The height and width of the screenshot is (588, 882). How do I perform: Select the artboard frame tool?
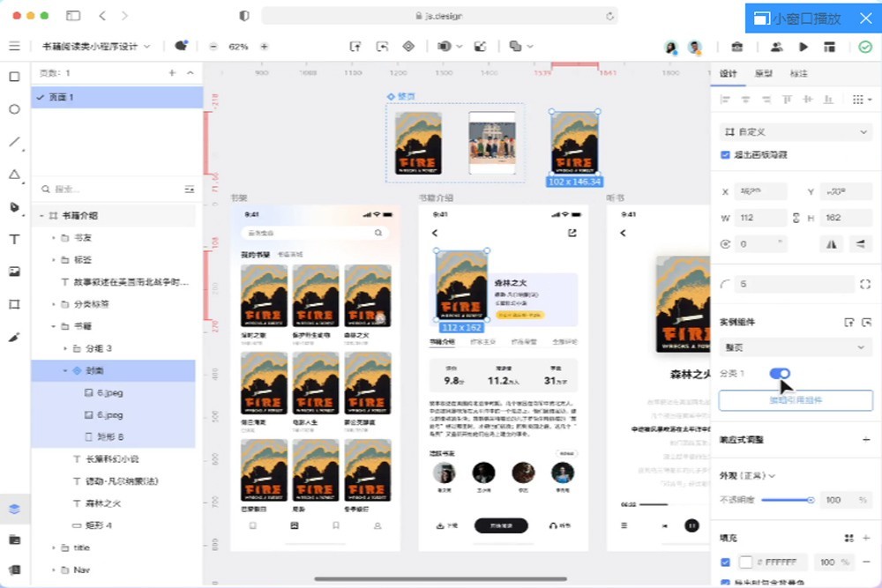15,304
